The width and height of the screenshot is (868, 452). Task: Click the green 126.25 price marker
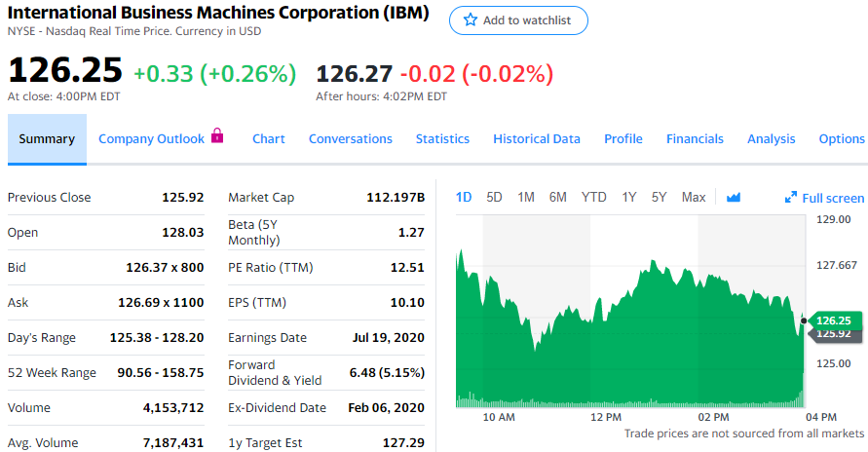click(x=833, y=320)
